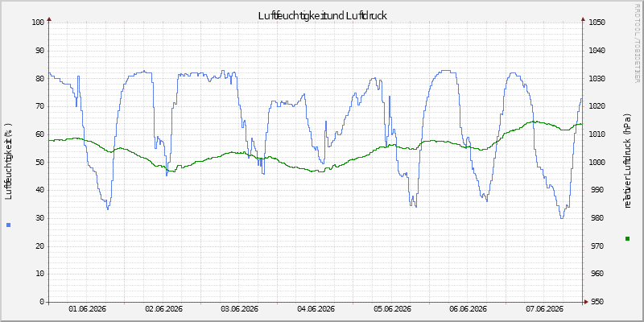Click the 'Luftfeuchtigkeit (%)' axis label

tap(8, 161)
